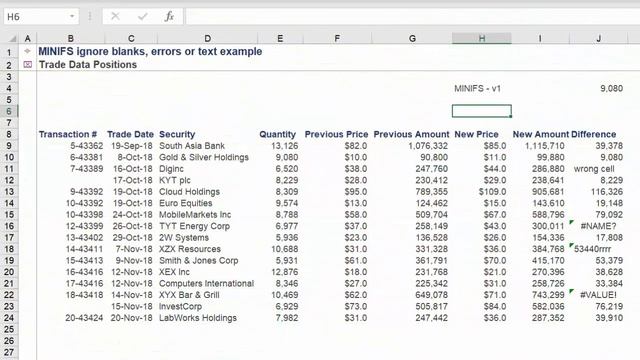
Task: Click 'South Asia Bank' security cell
Action: (192, 146)
